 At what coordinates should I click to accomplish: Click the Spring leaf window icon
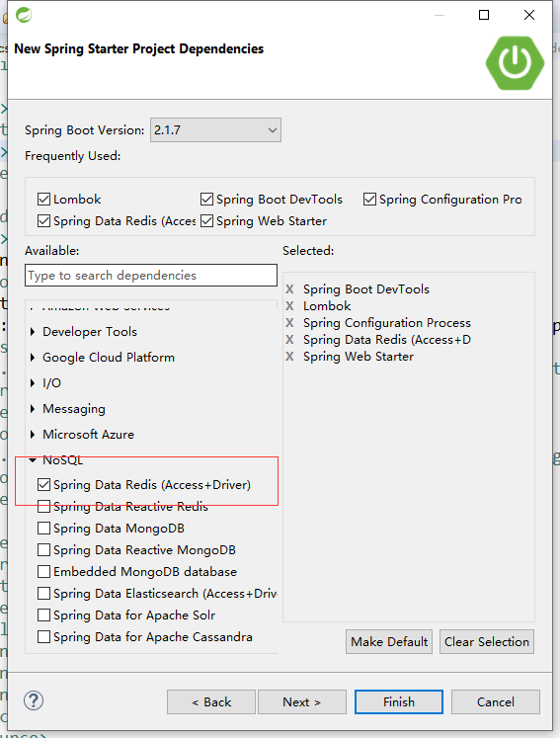pyautogui.click(x=24, y=15)
